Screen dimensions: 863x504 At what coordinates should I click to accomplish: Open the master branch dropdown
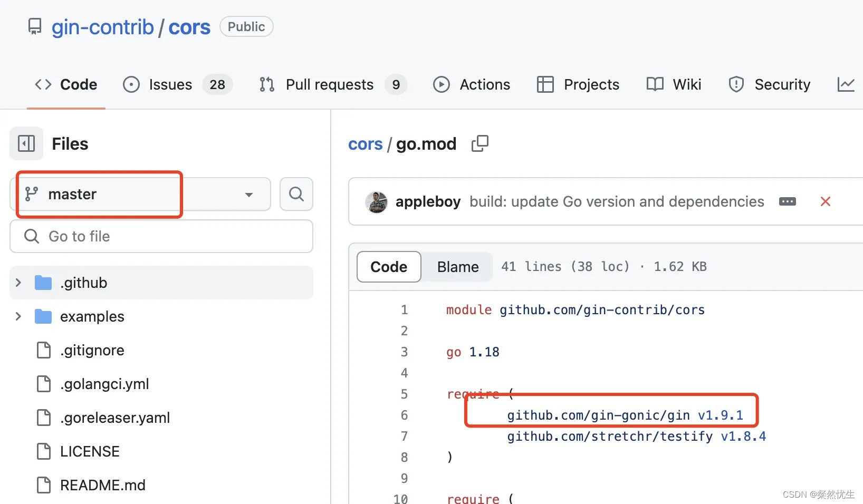[140, 194]
